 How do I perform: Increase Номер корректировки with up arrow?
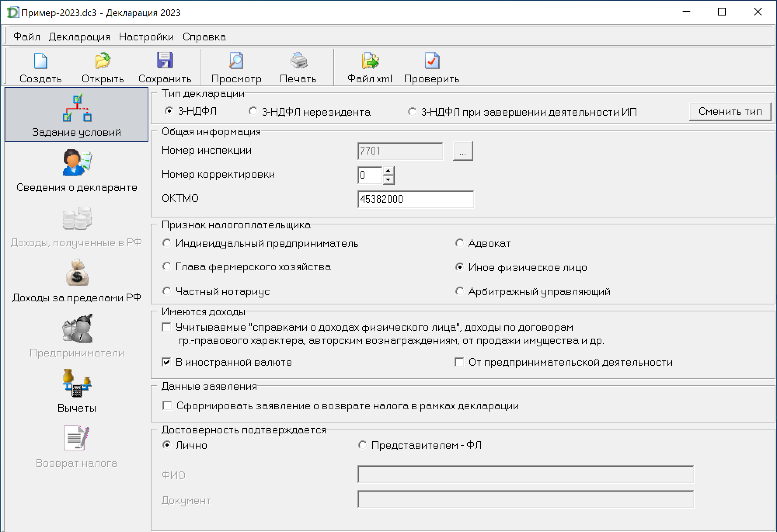pyautogui.click(x=388, y=171)
